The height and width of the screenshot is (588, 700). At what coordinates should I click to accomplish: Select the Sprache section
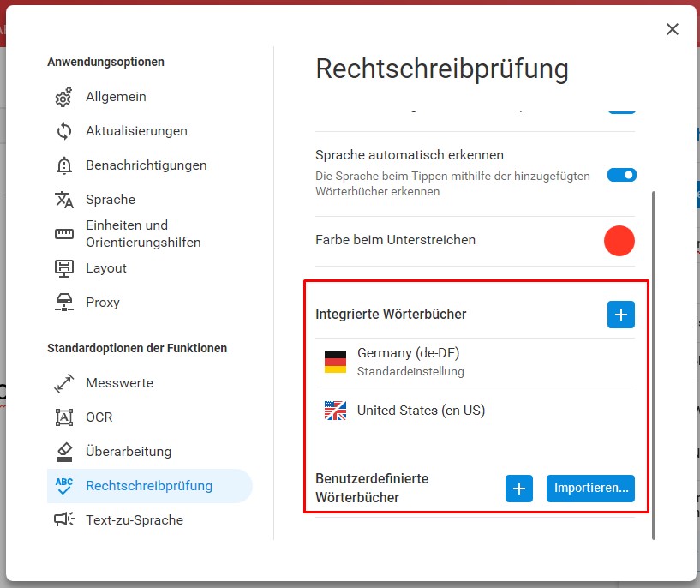pyautogui.click(x=150, y=200)
